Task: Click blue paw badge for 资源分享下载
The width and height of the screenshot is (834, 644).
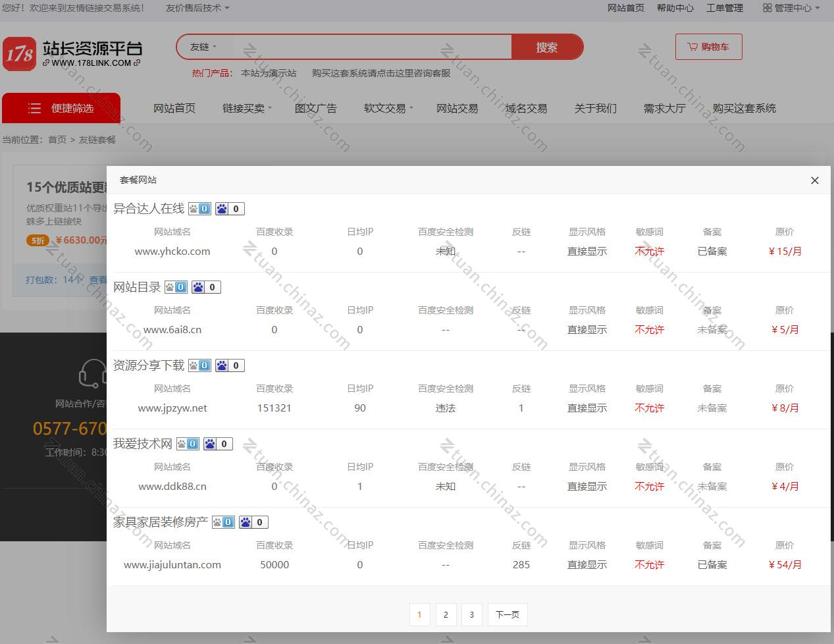Action: 230,365
